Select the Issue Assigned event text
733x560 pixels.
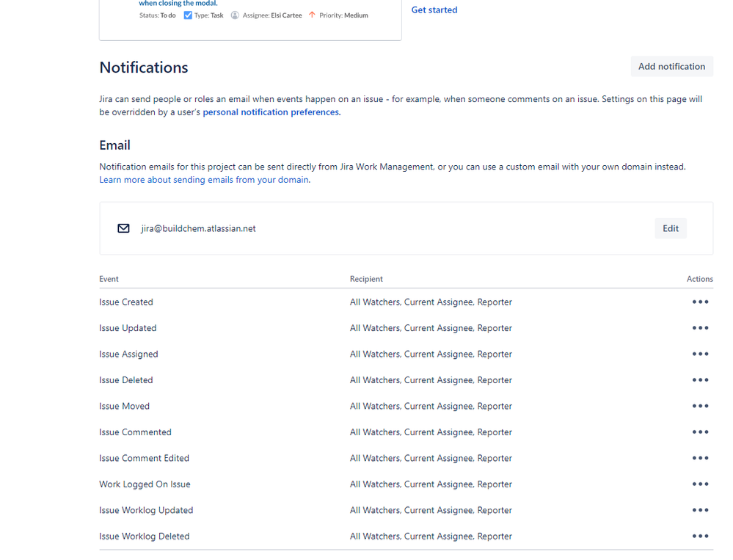pos(128,354)
